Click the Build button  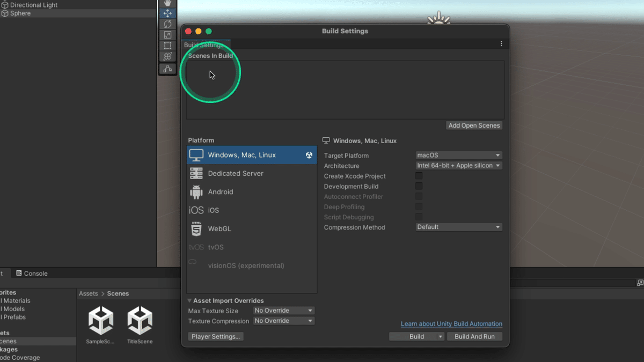[x=416, y=337]
